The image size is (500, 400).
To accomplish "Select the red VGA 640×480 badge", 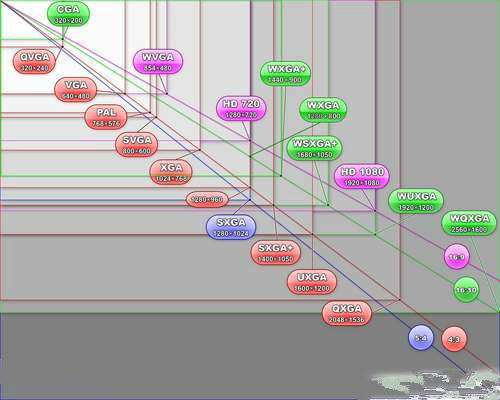I will pyautogui.click(x=76, y=90).
